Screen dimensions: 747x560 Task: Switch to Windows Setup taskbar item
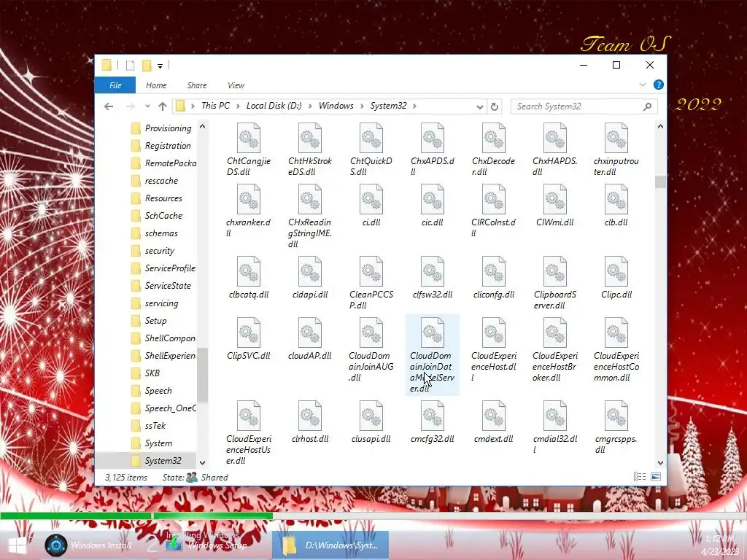[x=208, y=545]
